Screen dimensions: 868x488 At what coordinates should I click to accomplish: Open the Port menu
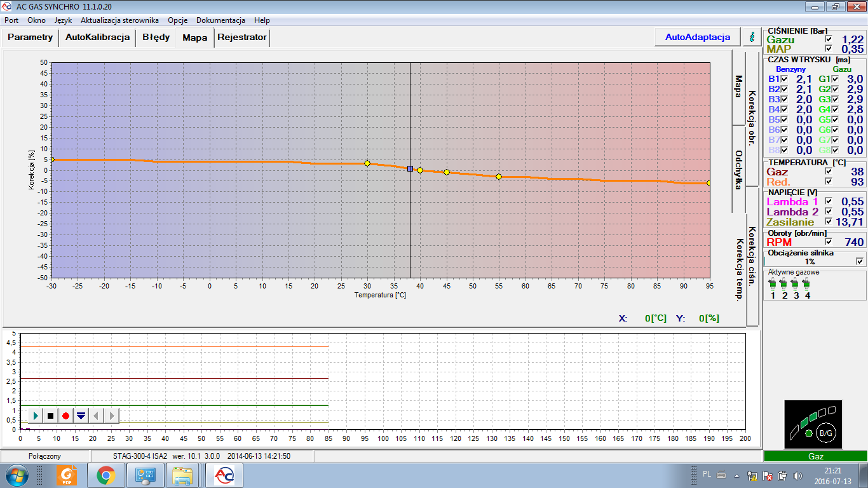click(x=11, y=20)
